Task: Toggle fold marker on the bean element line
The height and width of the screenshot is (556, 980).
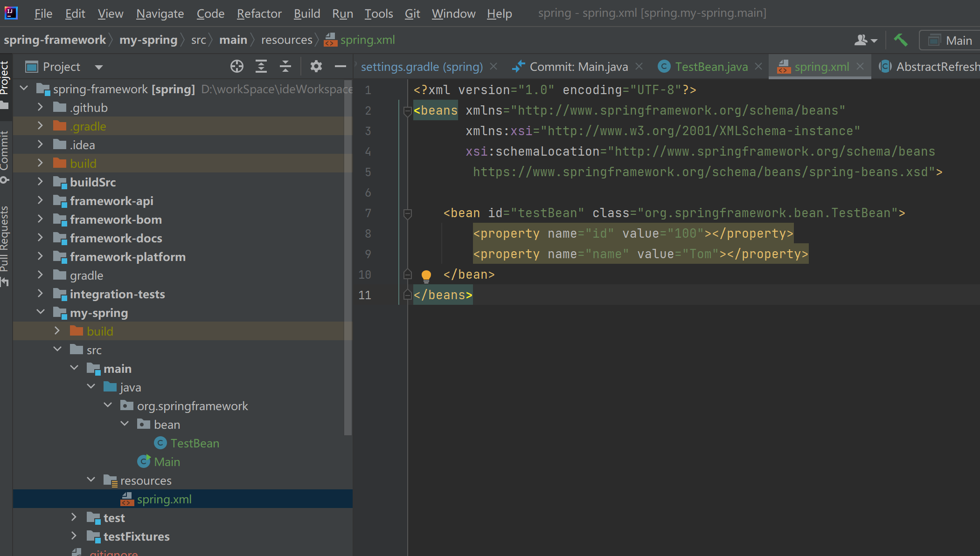Action: 407,213
